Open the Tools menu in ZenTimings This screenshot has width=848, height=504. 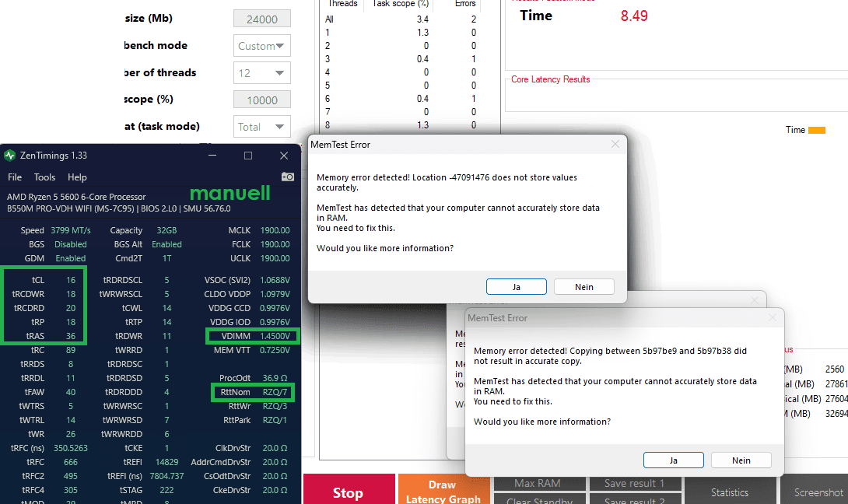pyautogui.click(x=44, y=177)
